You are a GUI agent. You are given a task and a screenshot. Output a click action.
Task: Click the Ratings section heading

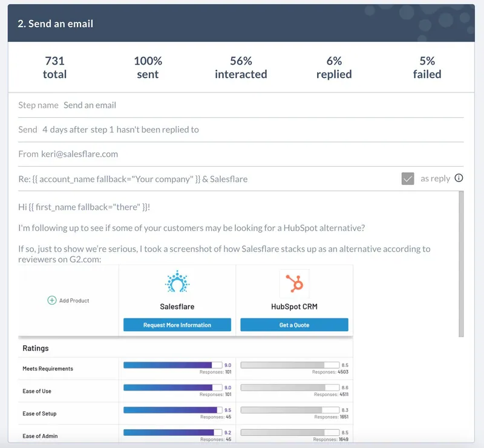pyautogui.click(x=36, y=348)
